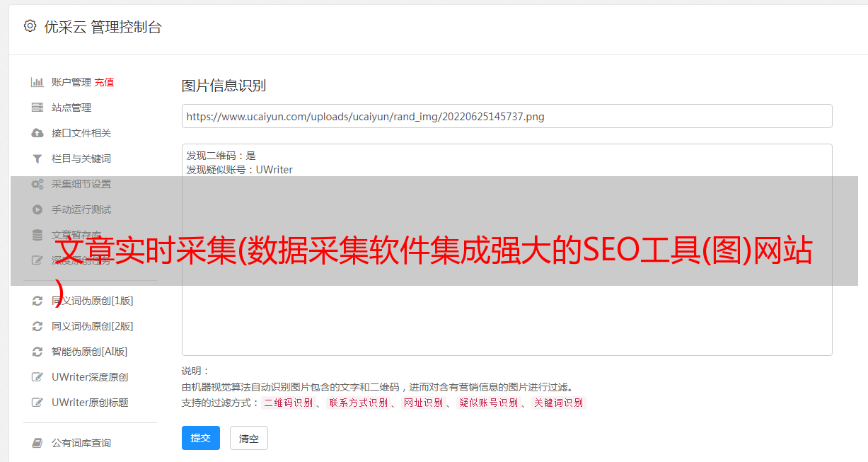Image resolution: width=868 pixels, height=462 pixels.
Task: Open 账户管理 via its bar chart icon
Action: click(37, 82)
